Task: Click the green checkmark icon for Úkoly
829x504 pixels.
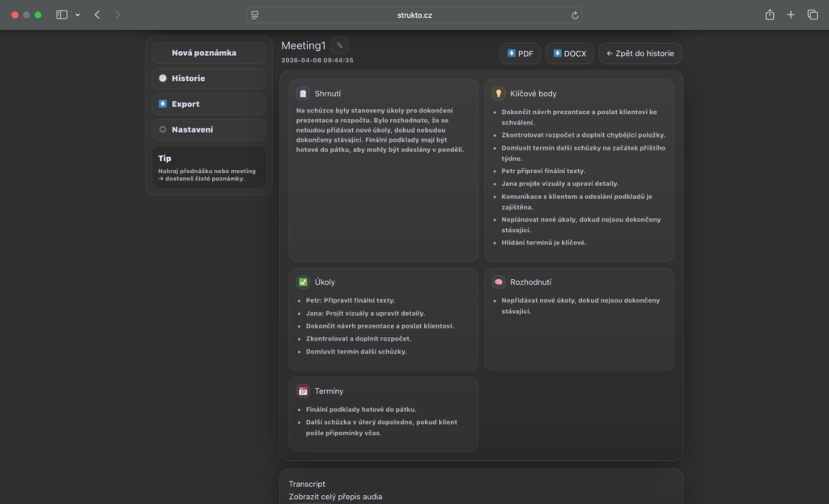Action: pos(303,282)
